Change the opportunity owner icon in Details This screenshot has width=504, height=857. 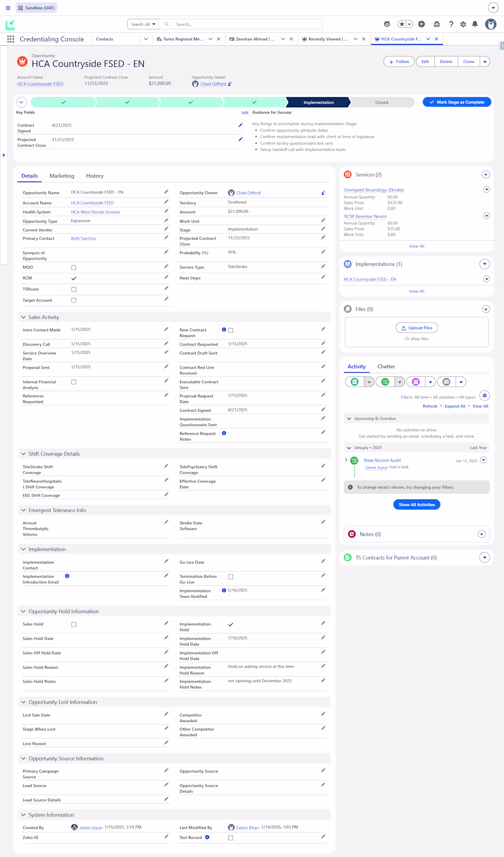click(323, 193)
